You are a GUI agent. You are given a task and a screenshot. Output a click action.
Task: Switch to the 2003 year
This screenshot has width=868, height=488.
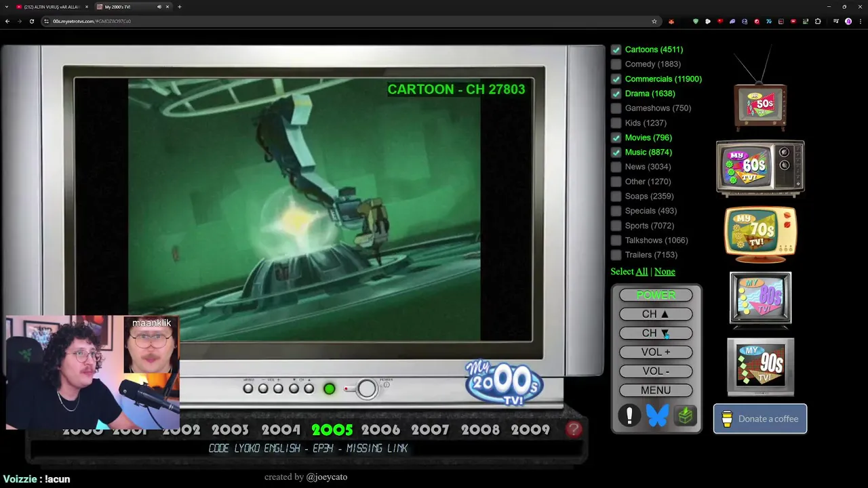pyautogui.click(x=230, y=430)
